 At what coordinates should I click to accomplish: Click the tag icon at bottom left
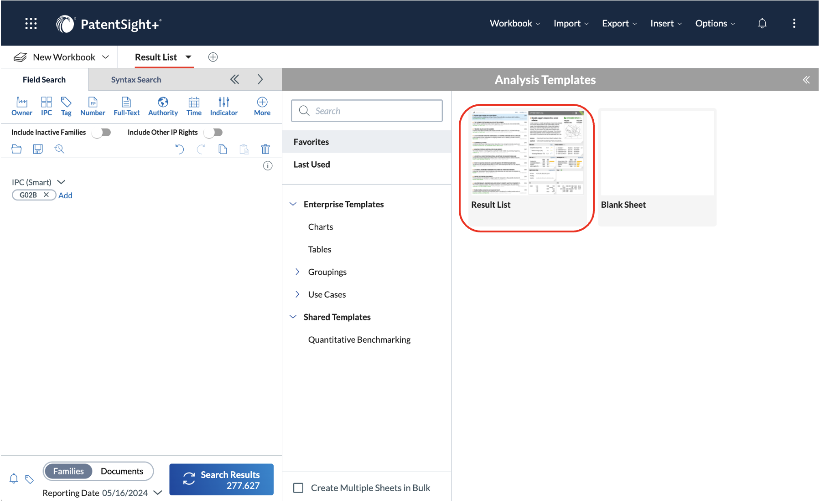29,479
